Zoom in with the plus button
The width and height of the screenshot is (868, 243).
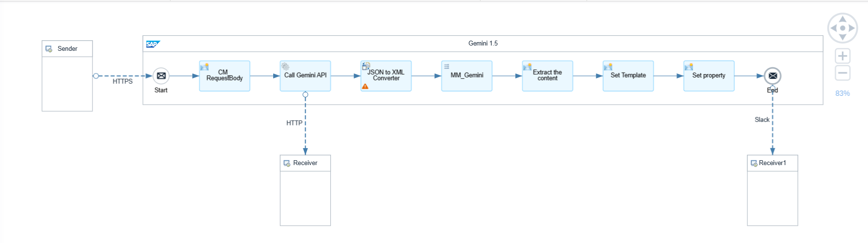843,56
